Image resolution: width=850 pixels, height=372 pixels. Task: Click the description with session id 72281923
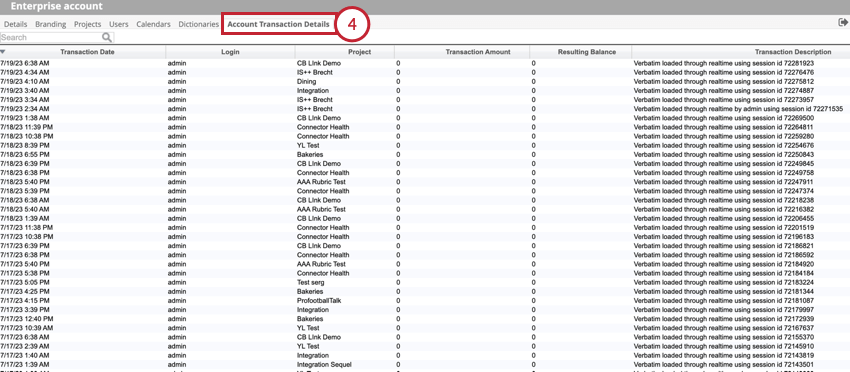(724, 63)
